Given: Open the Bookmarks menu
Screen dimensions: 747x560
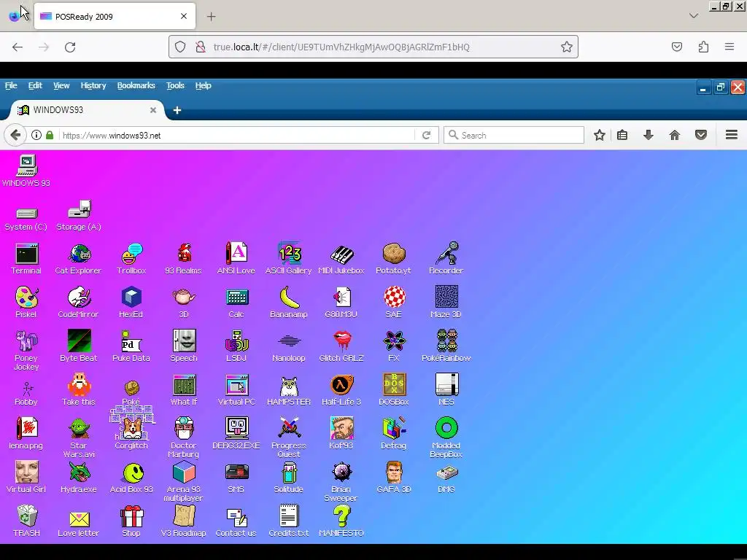Looking at the screenshot, I should click(x=136, y=86).
